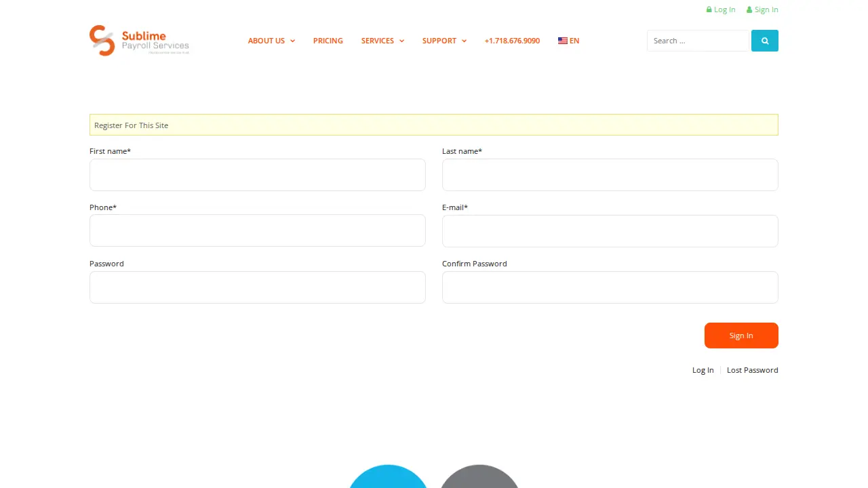Open the Log In link below the form

point(703,370)
